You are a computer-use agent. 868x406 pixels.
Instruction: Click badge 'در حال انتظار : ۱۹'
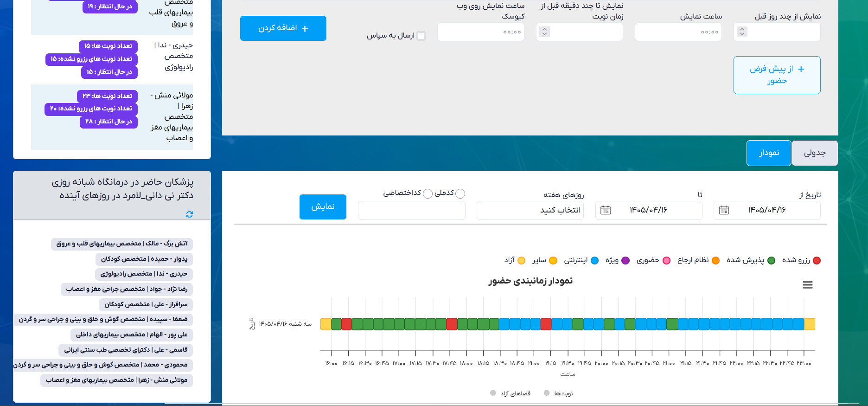(110, 7)
